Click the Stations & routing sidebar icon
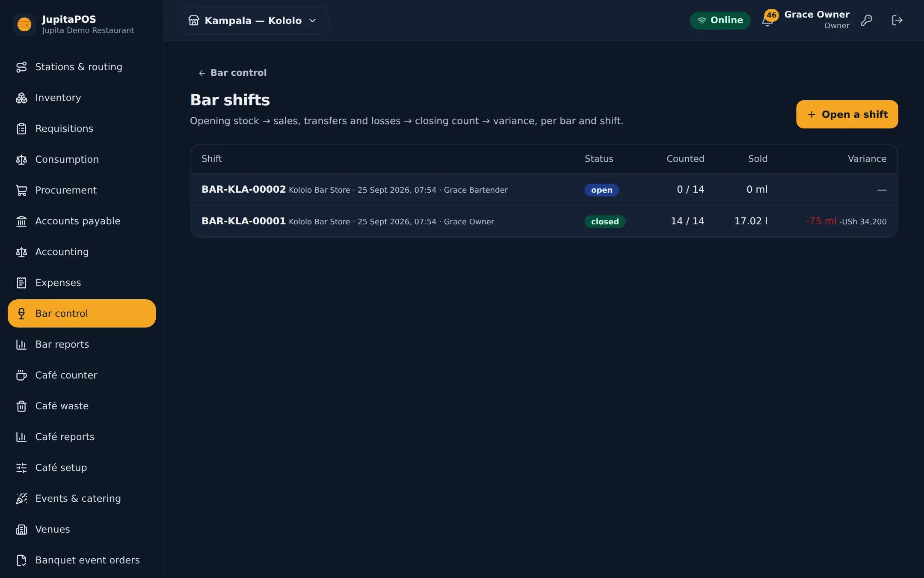 21,67
